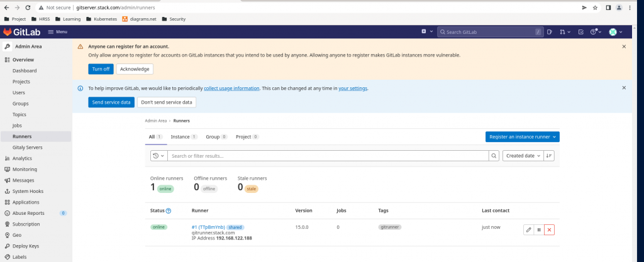Open Messages megaphone icon
644x262 pixels.
(x=7, y=180)
